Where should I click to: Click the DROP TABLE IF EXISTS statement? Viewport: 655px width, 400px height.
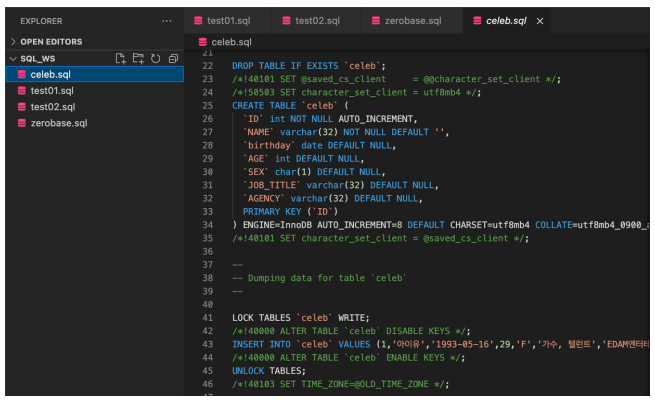coord(309,66)
